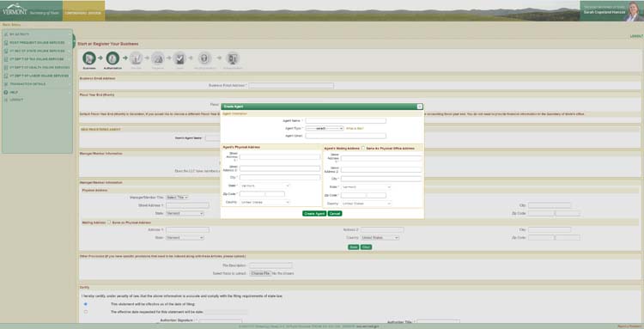The width and height of the screenshot is (644, 329).
Task: Click the manager Save button
Action: tap(353, 247)
